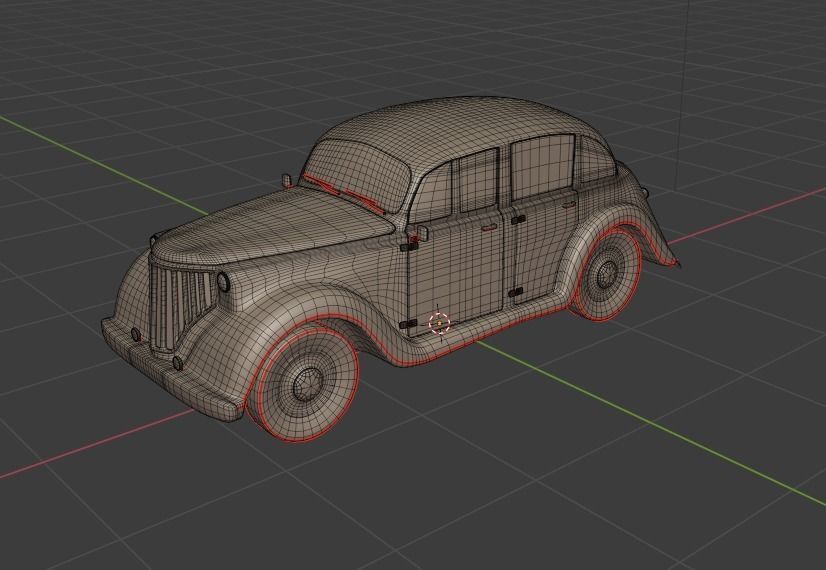Click the 3D cursor near the front door
This screenshot has height=570, width=826.
click(x=439, y=323)
